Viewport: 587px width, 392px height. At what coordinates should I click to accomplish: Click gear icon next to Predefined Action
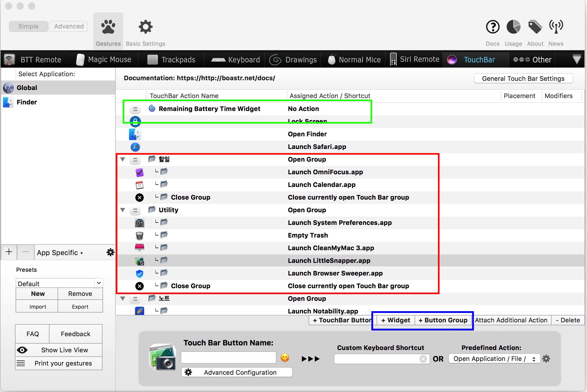[546, 359]
